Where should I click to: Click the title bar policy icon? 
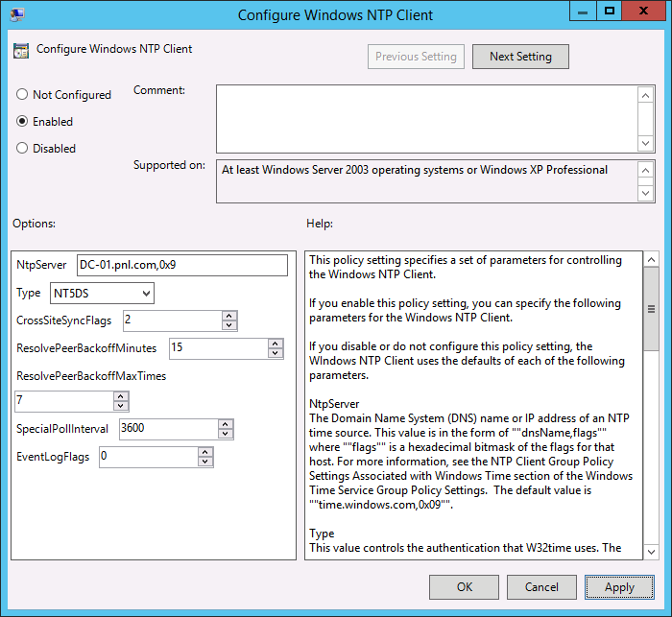click(x=17, y=15)
